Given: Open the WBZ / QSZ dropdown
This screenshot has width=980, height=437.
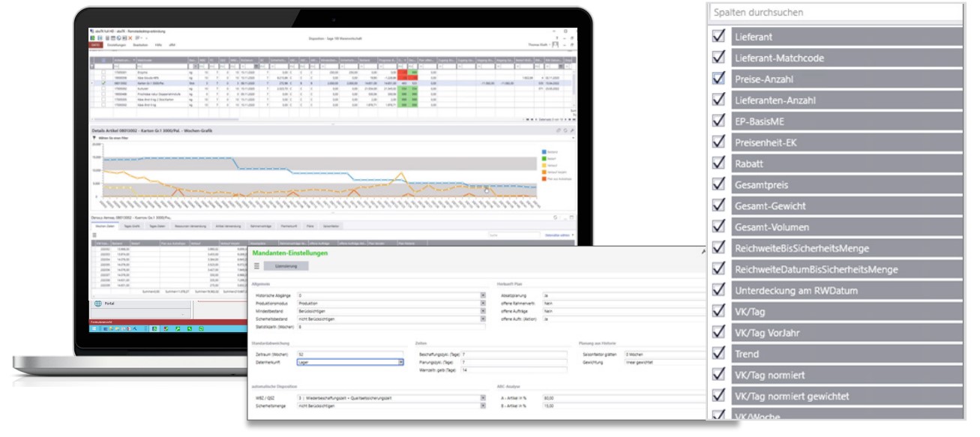Looking at the screenshot, I should [x=481, y=398].
